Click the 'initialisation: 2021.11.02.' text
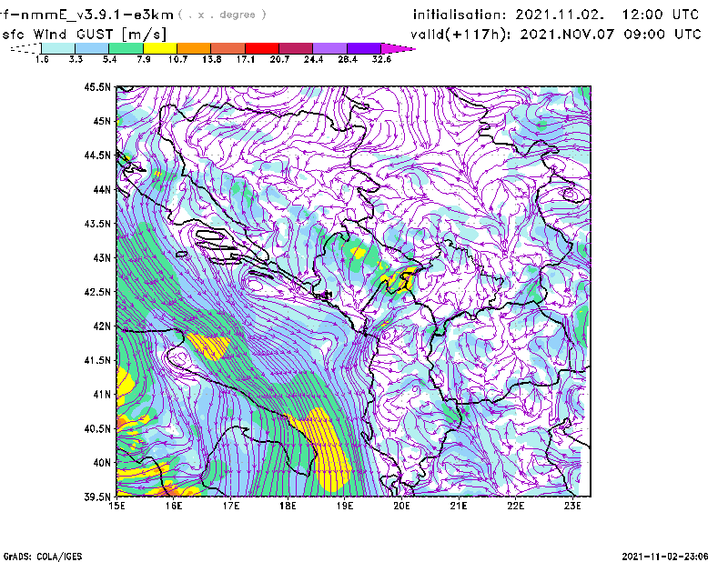Image resolution: width=728 pixels, height=562 pixels. 509,15
